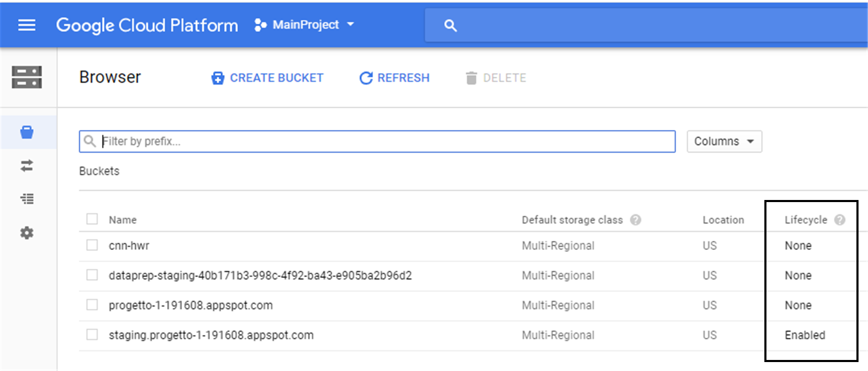Check the cnn-hwr bucket checkbox
Image resolution: width=868 pixels, height=371 pixels.
click(x=92, y=245)
